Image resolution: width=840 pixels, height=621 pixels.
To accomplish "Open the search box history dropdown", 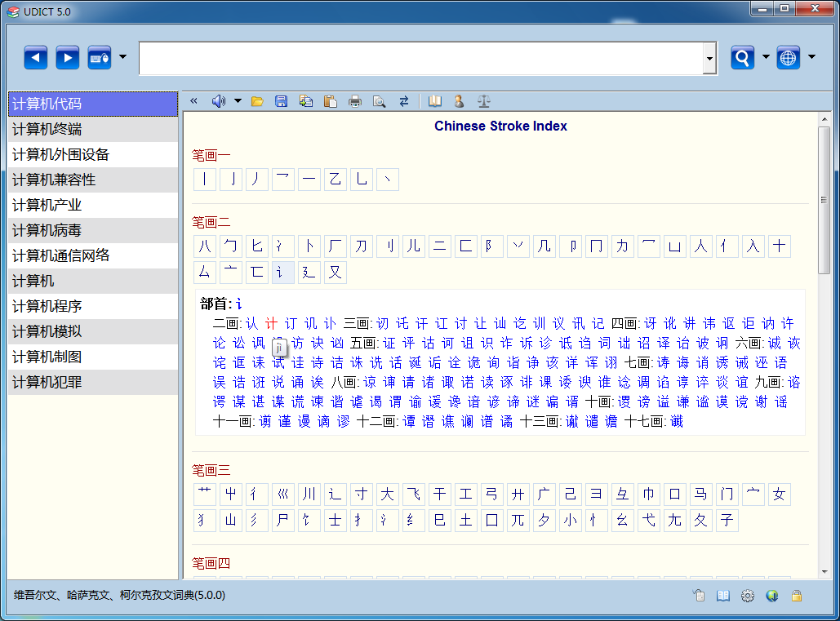I will coord(709,58).
